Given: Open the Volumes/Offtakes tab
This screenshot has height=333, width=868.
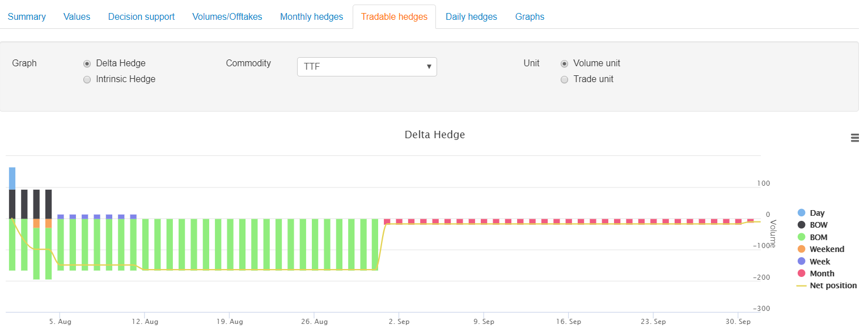Looking at the screenshot, I should 227,17.
